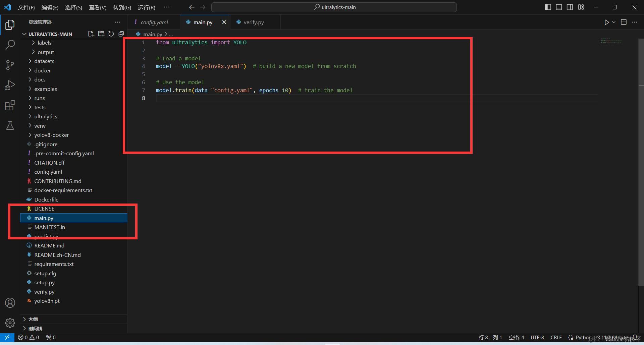This screenshot has width=644, height=345.
Task: Open the Search view in activity bar
Action: 10,45
